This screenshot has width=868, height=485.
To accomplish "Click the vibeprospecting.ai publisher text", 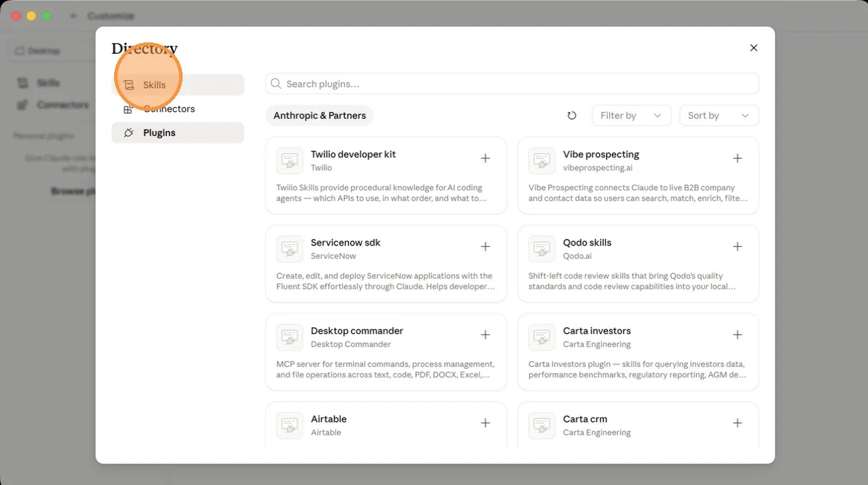I will pyautogui.click(x=598, y=168).
